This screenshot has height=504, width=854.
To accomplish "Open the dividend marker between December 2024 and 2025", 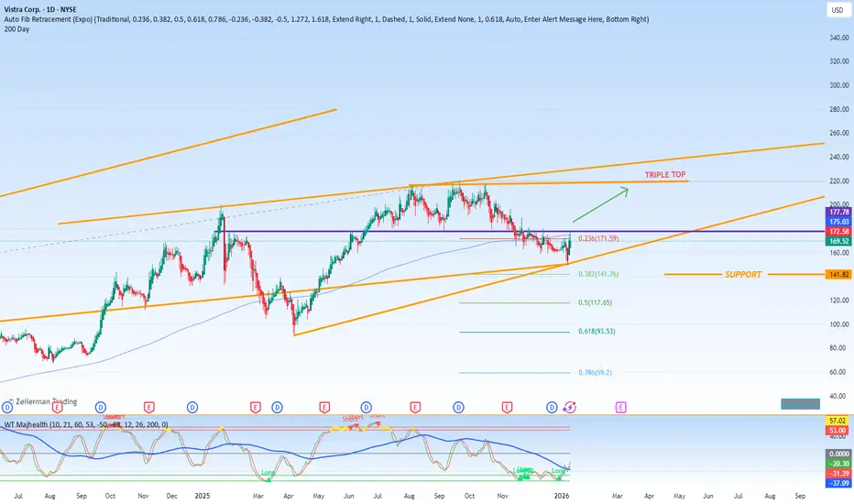I will [192, 407].
